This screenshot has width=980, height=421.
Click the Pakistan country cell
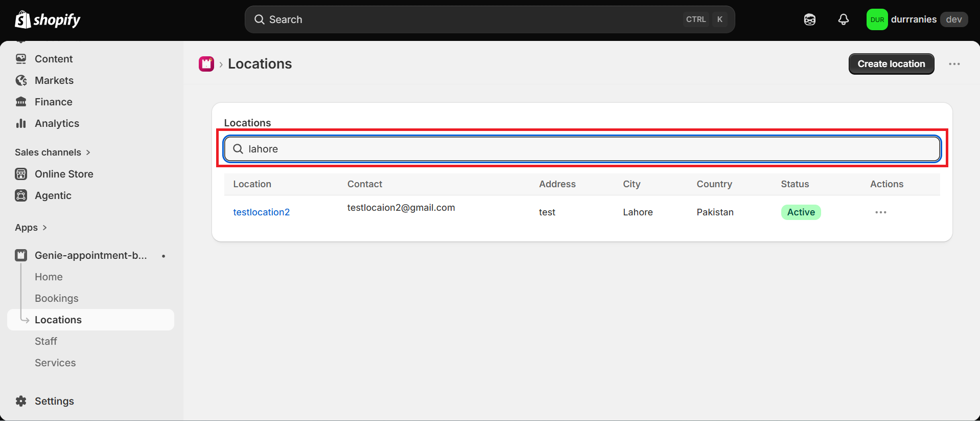[715, 212]
